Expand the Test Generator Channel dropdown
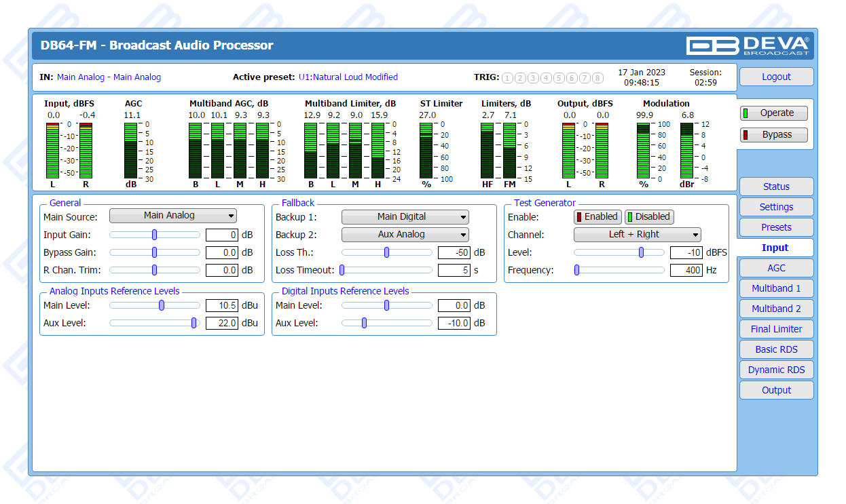This screenshot has height=504, width=846. click(x=637, y=235)
